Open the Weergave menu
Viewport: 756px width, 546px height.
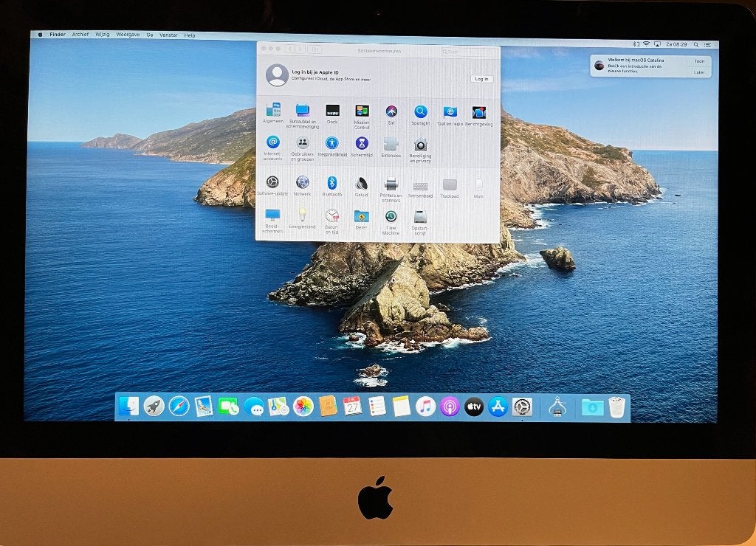[x=128, y=35]
